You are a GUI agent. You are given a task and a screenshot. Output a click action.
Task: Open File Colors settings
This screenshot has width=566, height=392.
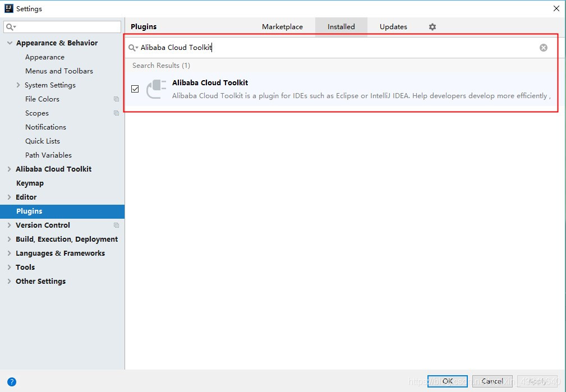[42, 99]
